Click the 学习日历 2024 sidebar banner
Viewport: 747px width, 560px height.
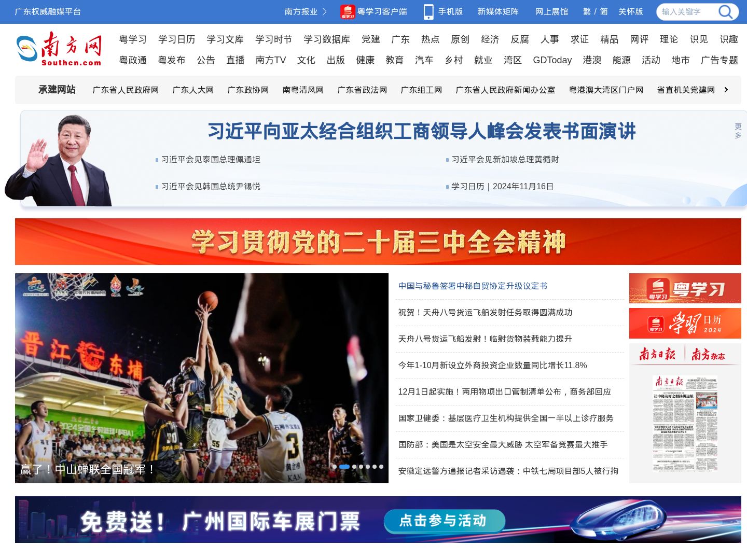tap(685, 324)
